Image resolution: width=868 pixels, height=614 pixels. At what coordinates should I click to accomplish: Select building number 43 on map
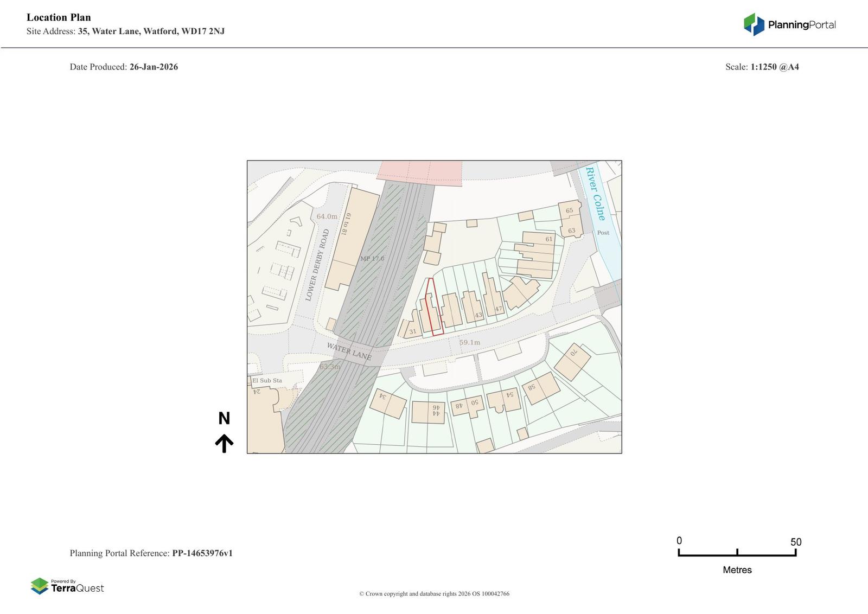coord(478,315)
